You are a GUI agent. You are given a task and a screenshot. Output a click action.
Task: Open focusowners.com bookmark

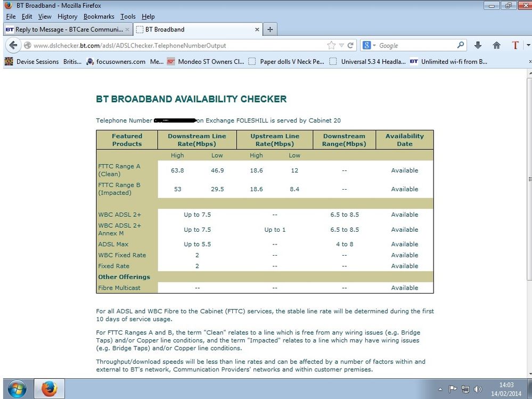click(x=116, y=61)
